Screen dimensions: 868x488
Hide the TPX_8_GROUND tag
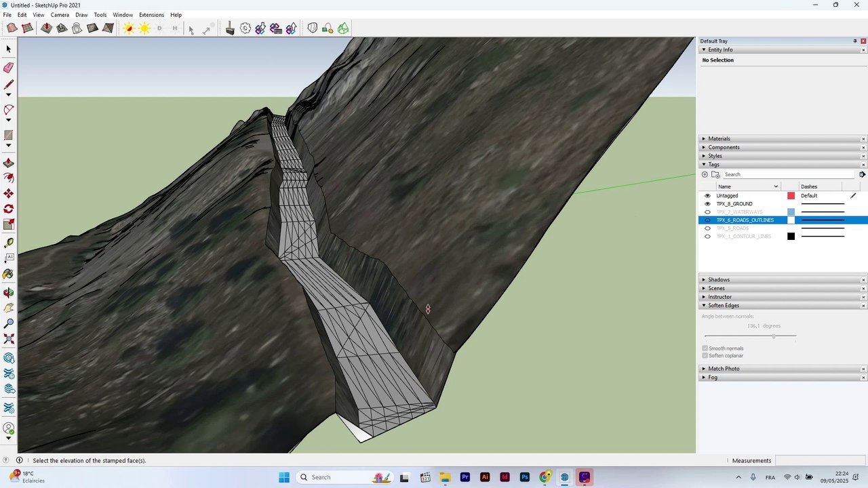click(x=707, y=204)
